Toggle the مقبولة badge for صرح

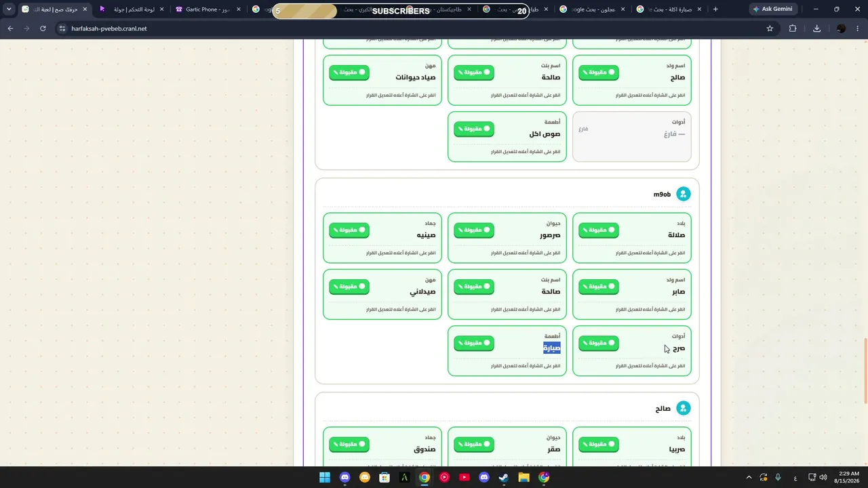pos(599,344)
